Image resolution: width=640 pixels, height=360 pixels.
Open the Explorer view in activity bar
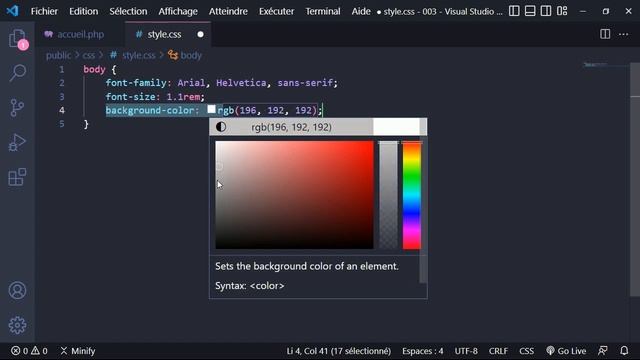click(x=18, y=39)
